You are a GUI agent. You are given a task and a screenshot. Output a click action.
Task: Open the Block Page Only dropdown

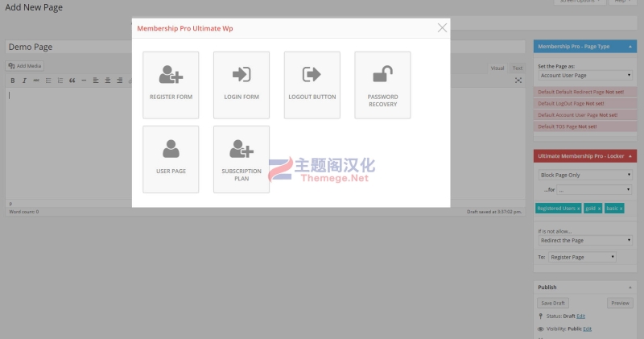click(585, 175)
